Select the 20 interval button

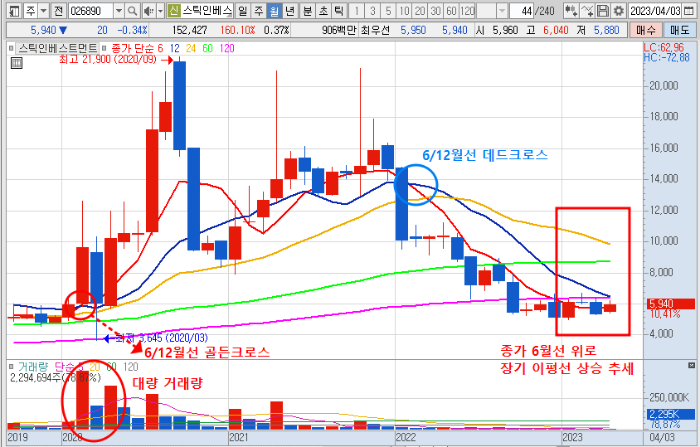coord(420,11)
